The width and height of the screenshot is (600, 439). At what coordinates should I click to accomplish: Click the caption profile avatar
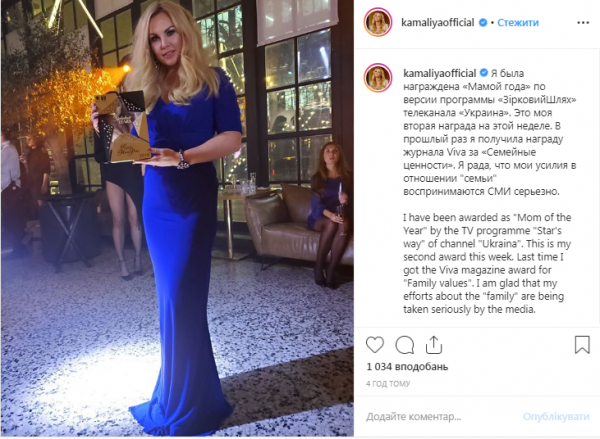pos(378,78)
